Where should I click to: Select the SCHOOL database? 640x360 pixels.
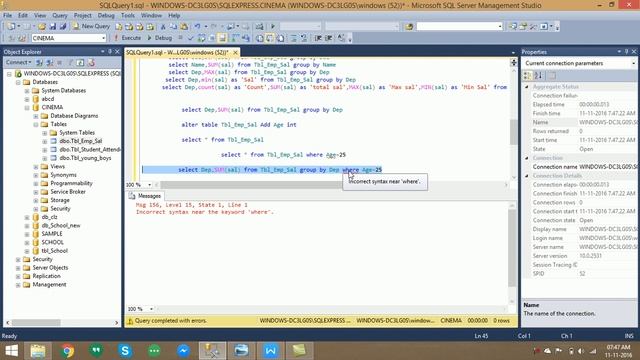tap(52, 242)
